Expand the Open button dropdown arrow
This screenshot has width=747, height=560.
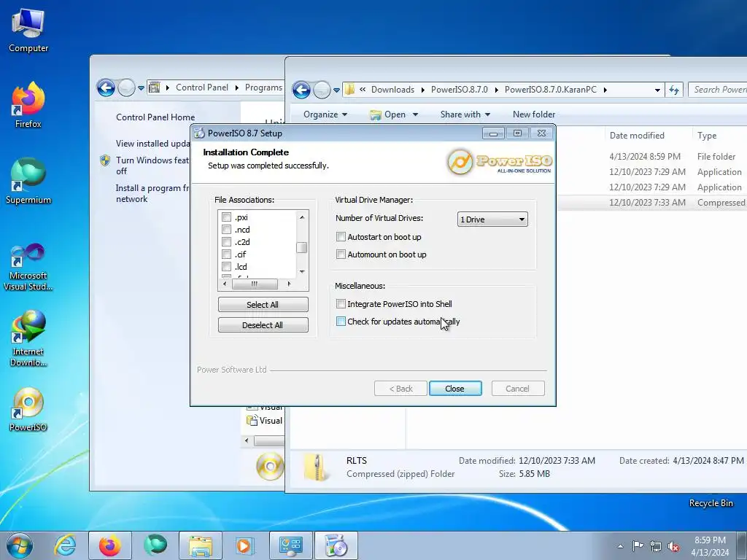(415, 114)
